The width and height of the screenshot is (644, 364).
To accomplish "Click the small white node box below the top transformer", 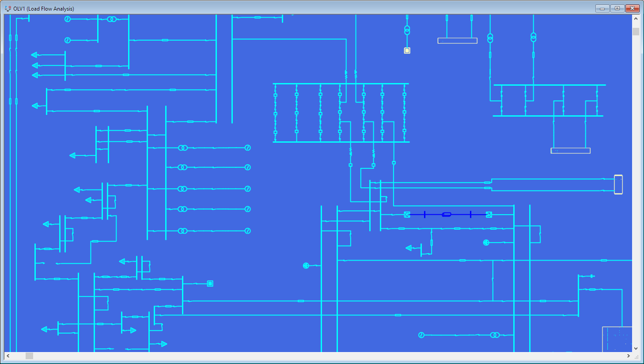I will (407, 50).
